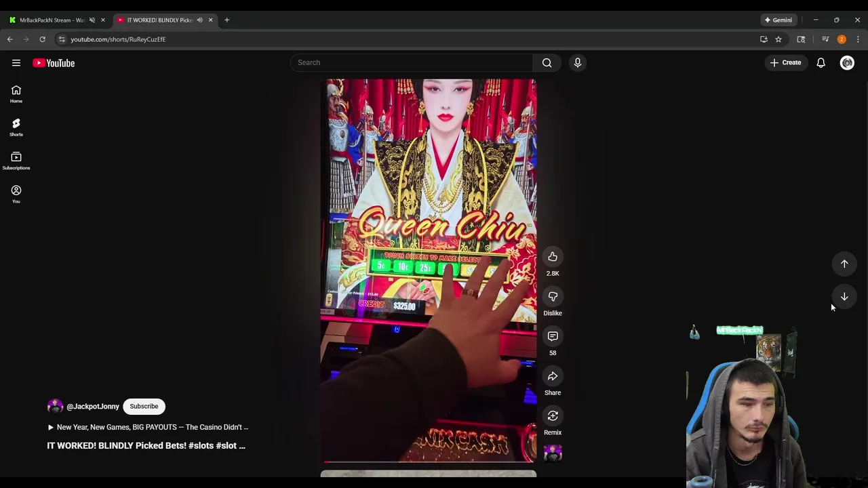The height and width of the screenshot is (488, 868).
Task: Expand the IT WORKED! BLINDLY Picked Bets title
Action: pyautogui.click(x=146, y=445)
